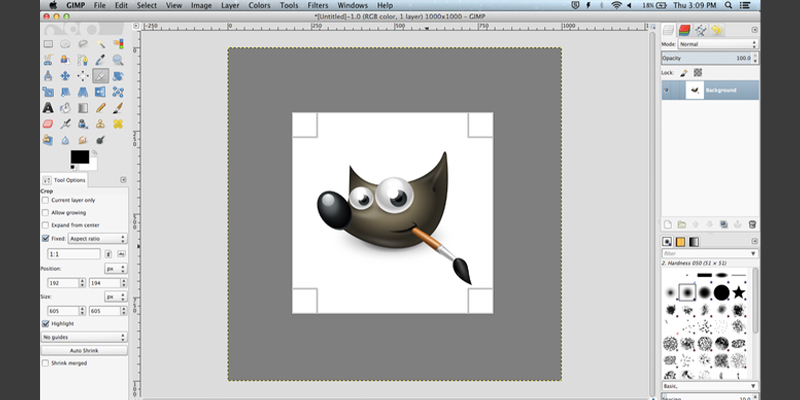The width and height of the screenshot is (800, 400).
Task: Open the No guides dropdown
Action: click(x=84, y=337)
